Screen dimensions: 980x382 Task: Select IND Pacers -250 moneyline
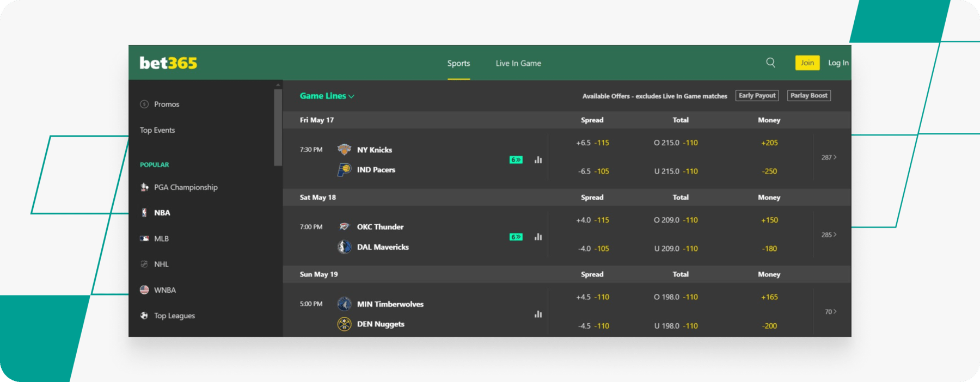(769, 171)
